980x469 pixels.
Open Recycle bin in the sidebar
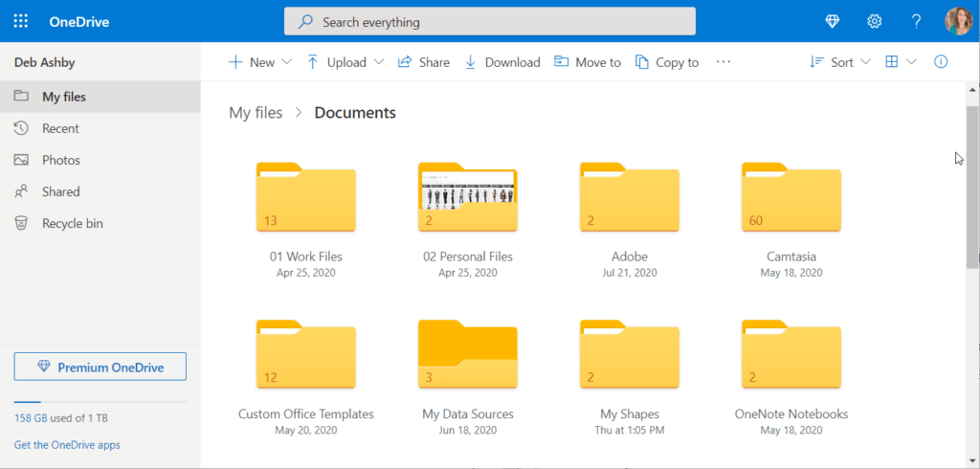click(72, 223)
